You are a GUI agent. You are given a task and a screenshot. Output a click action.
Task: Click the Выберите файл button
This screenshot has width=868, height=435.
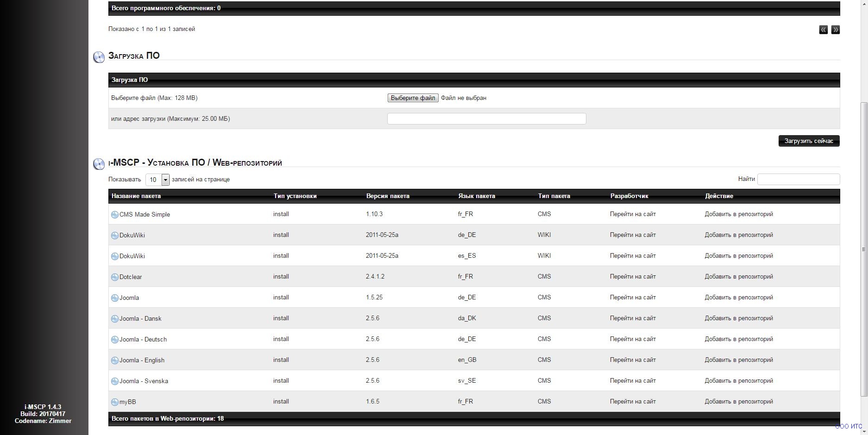point(413,98)
